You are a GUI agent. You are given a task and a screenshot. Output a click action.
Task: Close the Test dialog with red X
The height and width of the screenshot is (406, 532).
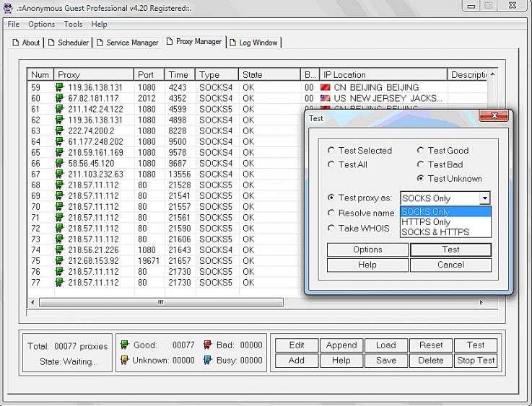[x=494, y=116]
